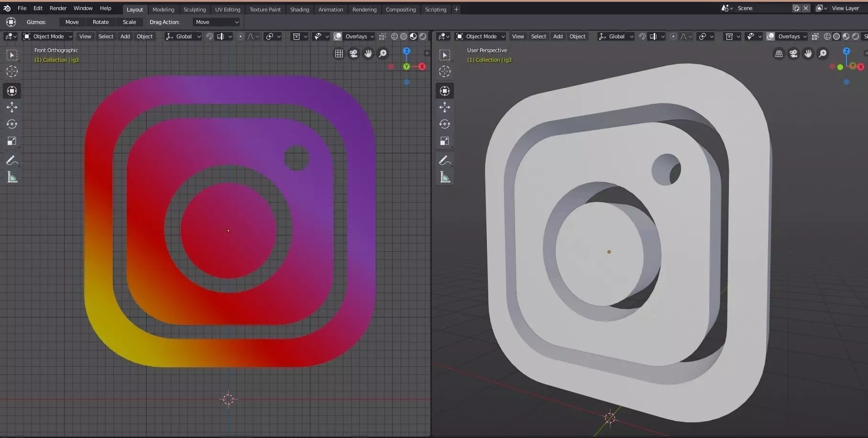
Task: Switch left viewport to LookDev shading
Action: (x=413, y=36)
